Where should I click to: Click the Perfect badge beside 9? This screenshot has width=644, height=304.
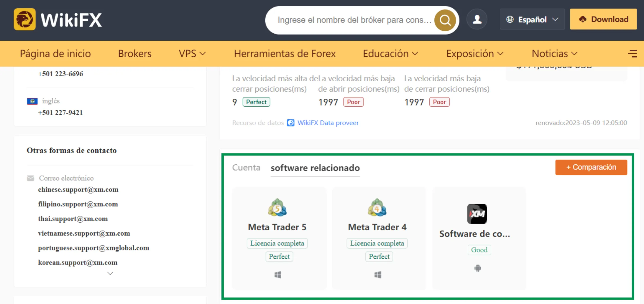[256, 102]
